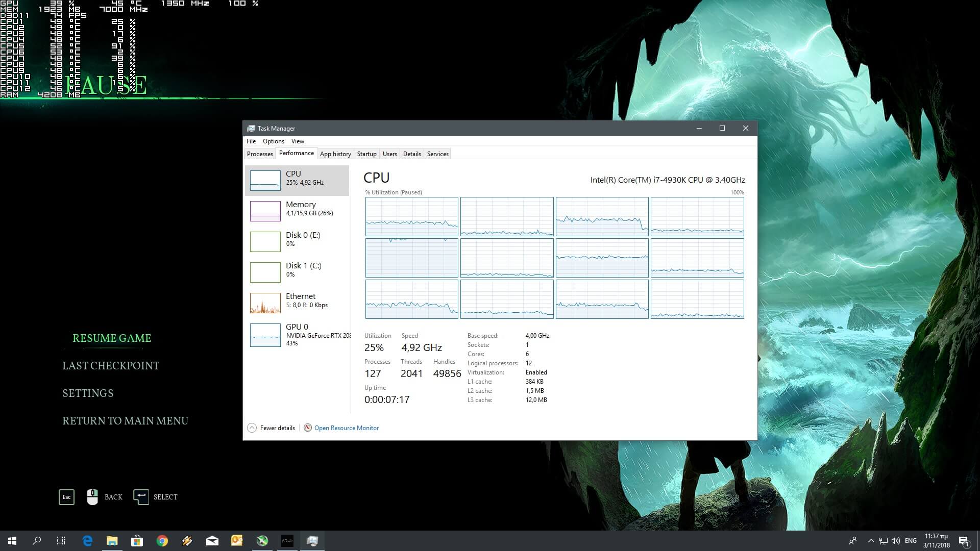Image resolution: width=980 pixels, height=551 pixels.
Task: Open the Mail app taskbar icon
Action: click(212, 541)
